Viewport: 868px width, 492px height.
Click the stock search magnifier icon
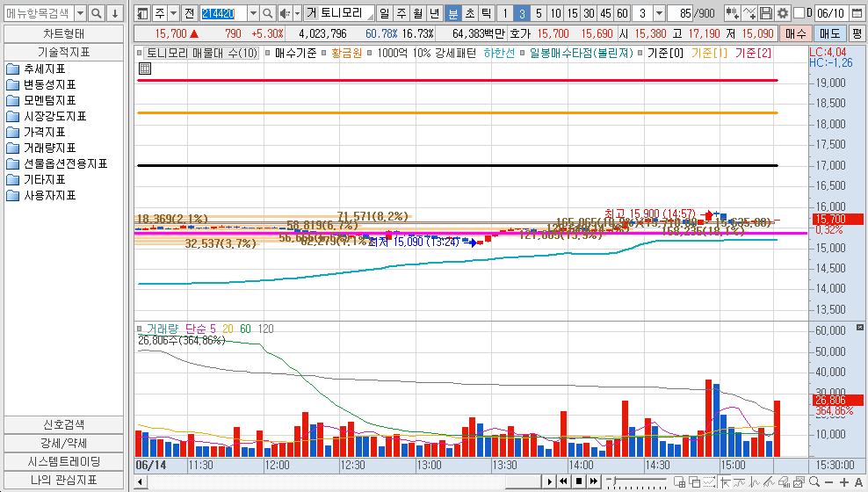[x=267, y=13]
